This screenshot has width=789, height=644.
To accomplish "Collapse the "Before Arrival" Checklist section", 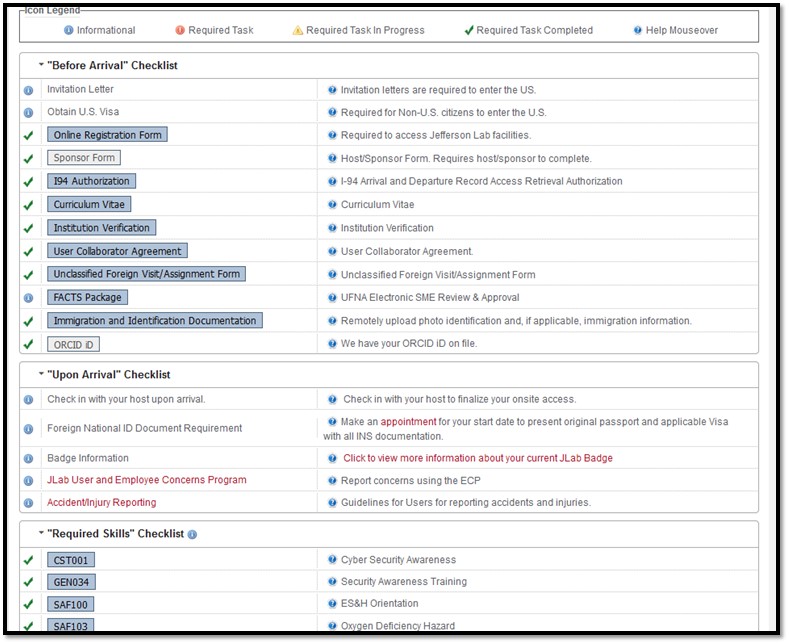I will coord(41,65).
